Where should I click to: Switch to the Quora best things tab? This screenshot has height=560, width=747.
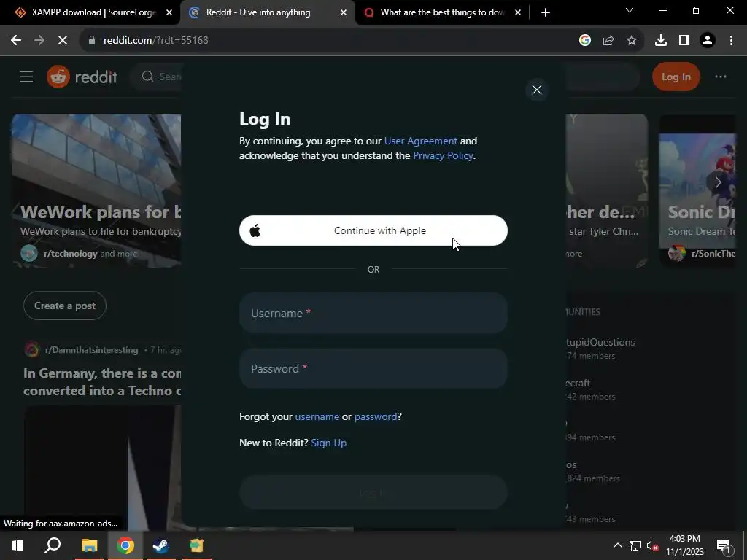tap(441, 12)
